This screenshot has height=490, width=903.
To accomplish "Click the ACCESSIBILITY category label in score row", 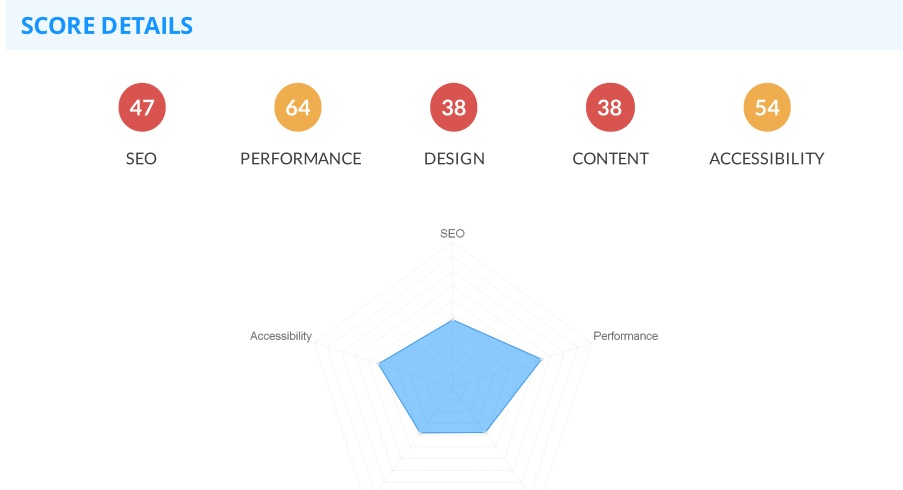I will click(x=767, y=158).
